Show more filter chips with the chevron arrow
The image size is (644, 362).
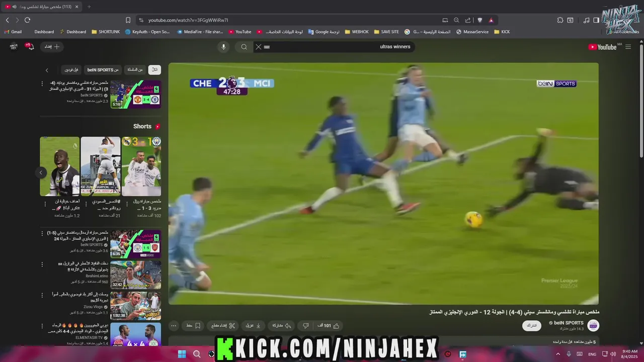tap(47, 70)
